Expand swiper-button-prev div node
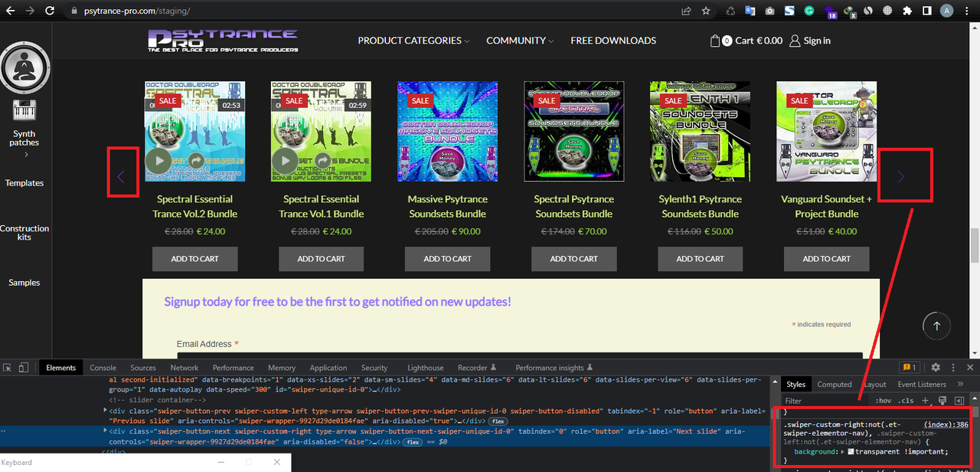The image size is (980, 472). tap(105, 411)
